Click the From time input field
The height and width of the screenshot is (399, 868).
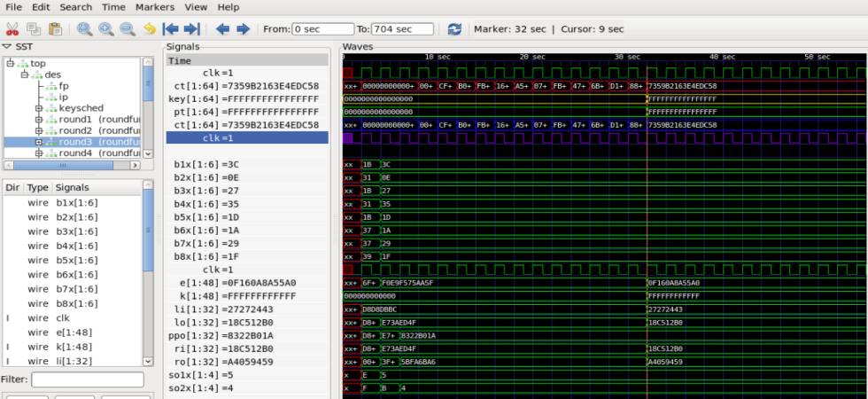click(322, 28)
